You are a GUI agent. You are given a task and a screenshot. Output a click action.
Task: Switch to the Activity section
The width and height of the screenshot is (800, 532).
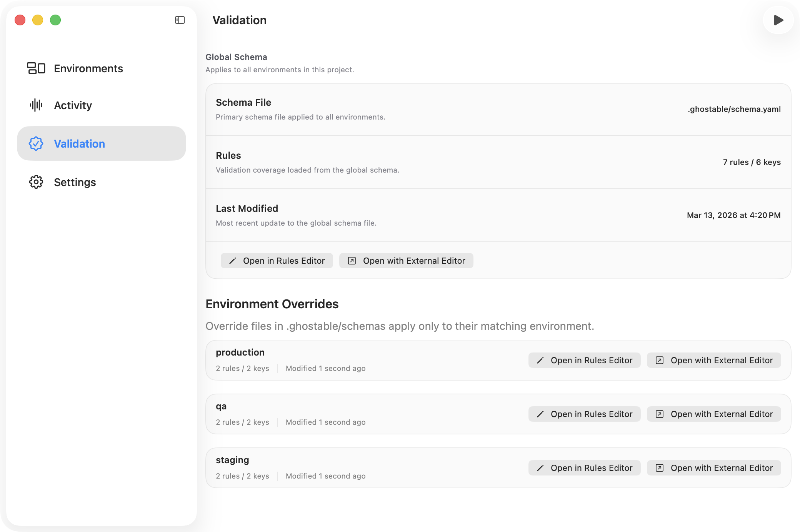[73, 105]
